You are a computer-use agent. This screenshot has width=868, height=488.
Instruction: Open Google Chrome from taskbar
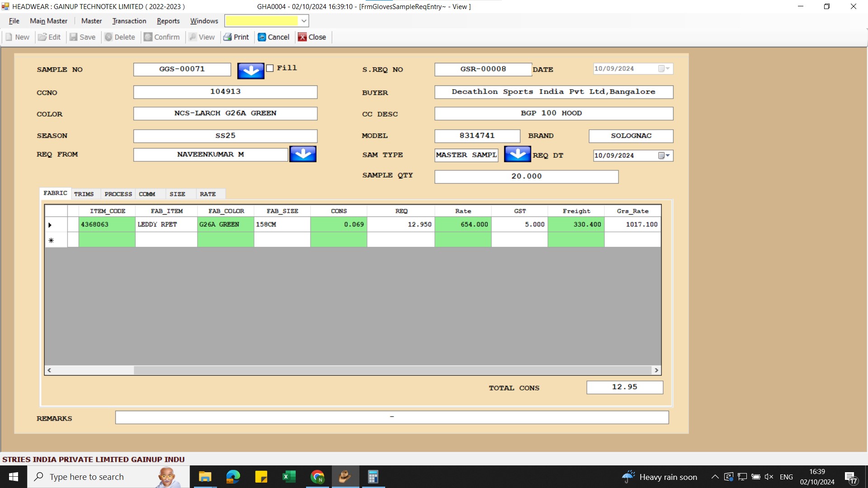(317, 477)
